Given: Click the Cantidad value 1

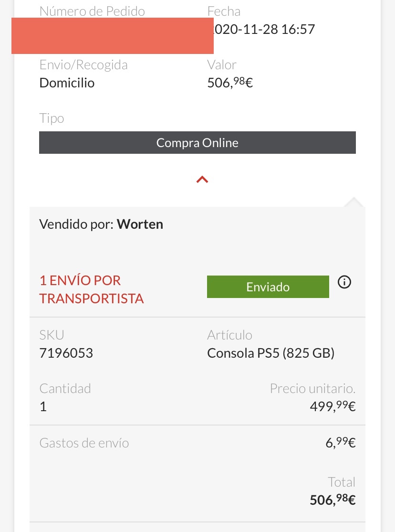Looking at the screenshot, I should (43, 407).
